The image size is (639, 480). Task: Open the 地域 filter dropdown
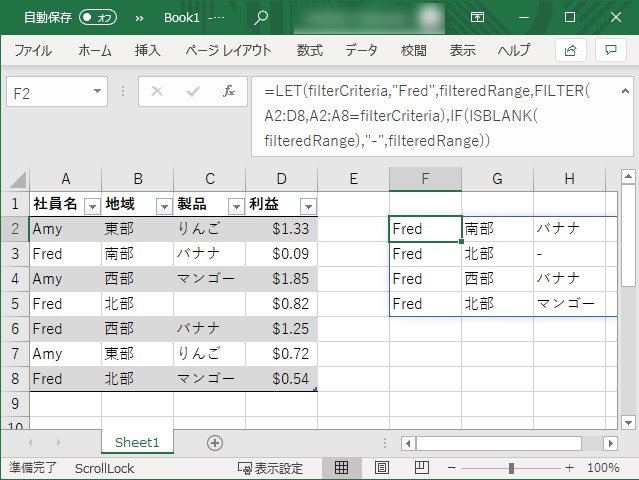[x=164, y=206]
